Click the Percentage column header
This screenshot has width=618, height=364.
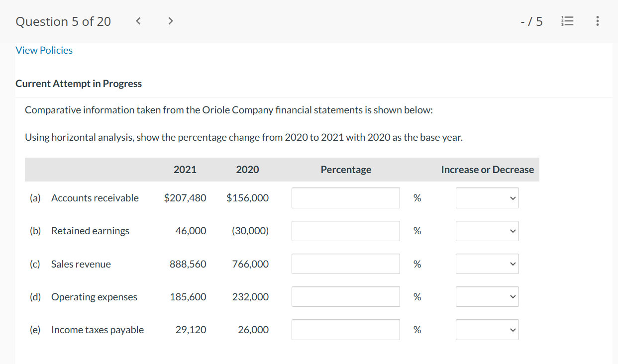[346, 170]
